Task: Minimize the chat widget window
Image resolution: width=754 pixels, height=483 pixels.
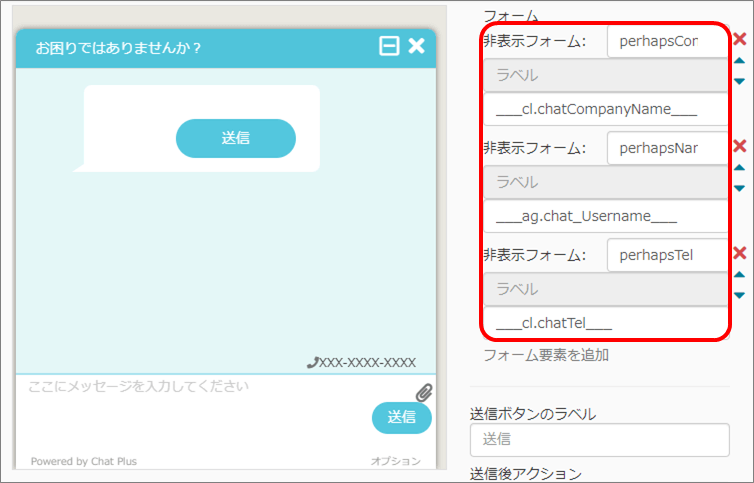Action: pyautogui.click(x=389, y=47)
